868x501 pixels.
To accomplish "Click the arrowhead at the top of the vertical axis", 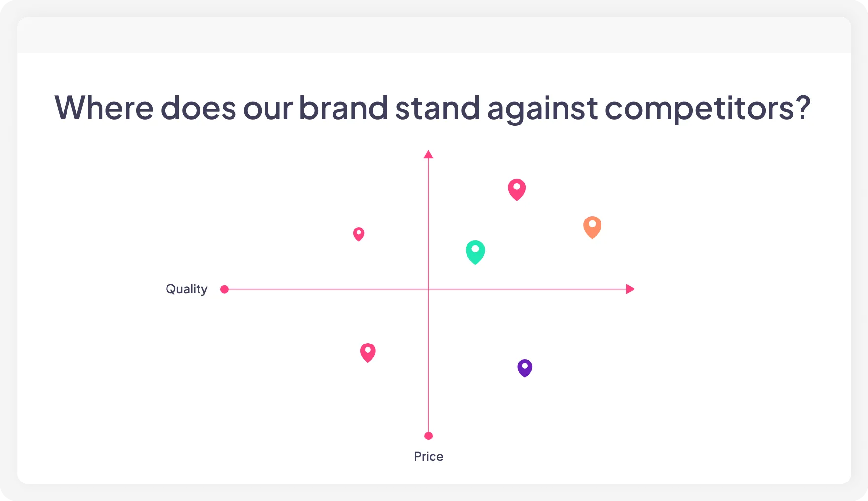I will pos(428,155).
